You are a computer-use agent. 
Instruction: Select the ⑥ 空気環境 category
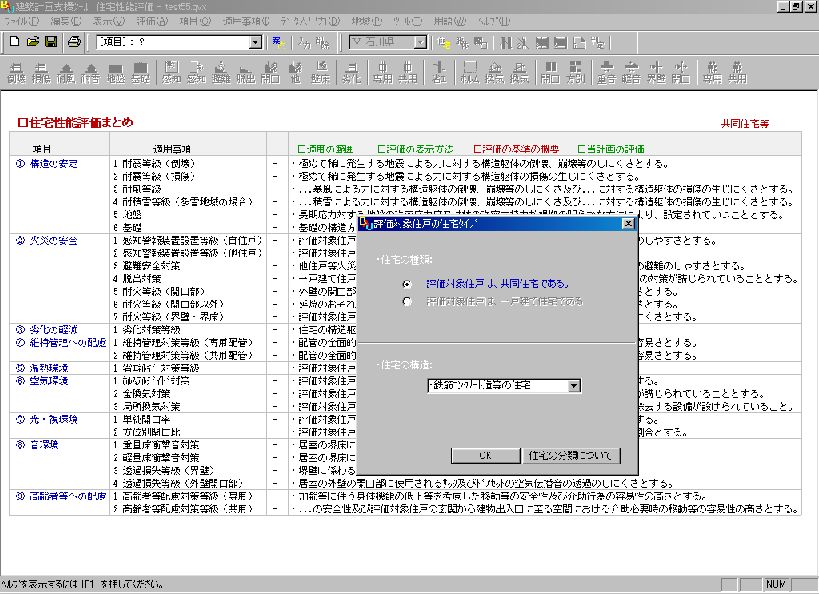click(x=42, y=381)
